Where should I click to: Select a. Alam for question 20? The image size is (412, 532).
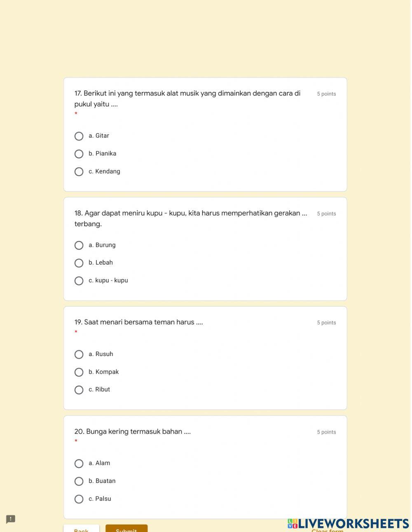coord(79,464)
